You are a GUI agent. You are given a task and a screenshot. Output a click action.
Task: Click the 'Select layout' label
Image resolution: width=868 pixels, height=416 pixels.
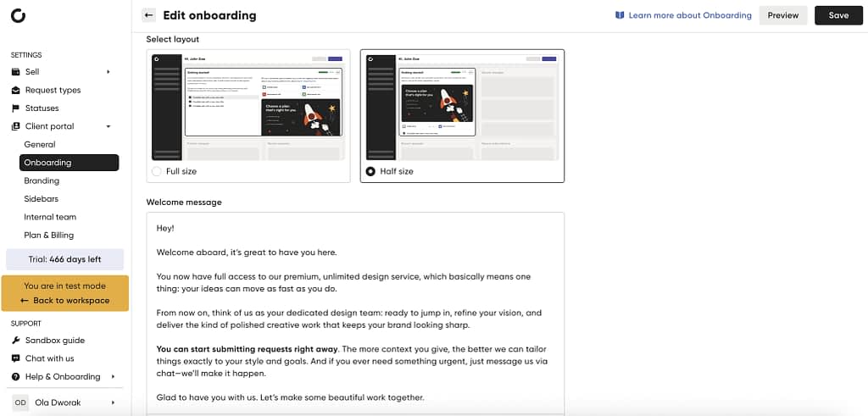pos(173,39)
